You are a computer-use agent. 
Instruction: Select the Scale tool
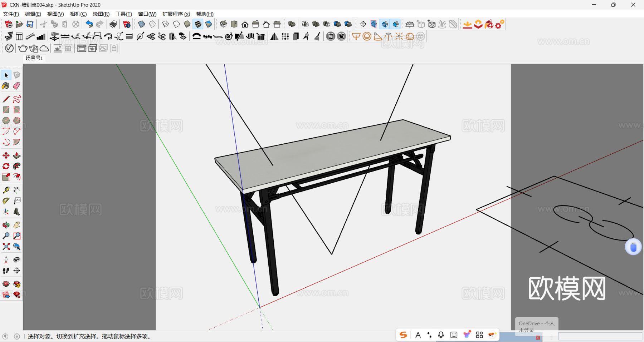tap(6, 177)
